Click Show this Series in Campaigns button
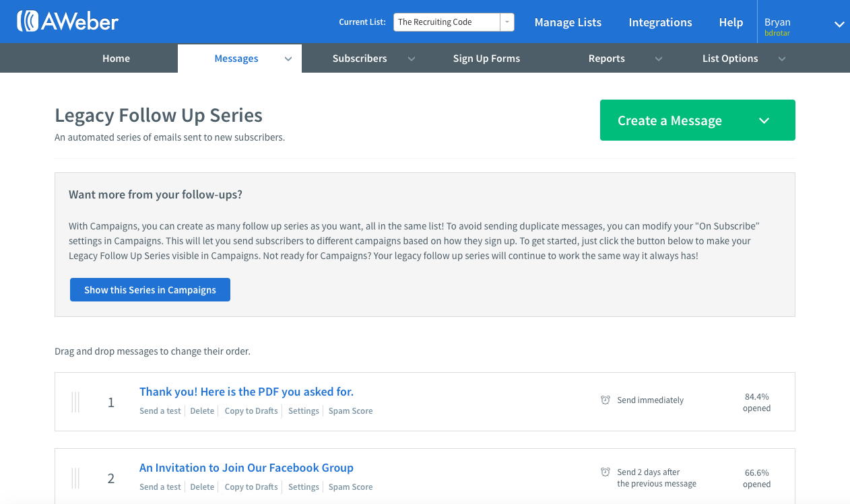 (x=150, y=289)
